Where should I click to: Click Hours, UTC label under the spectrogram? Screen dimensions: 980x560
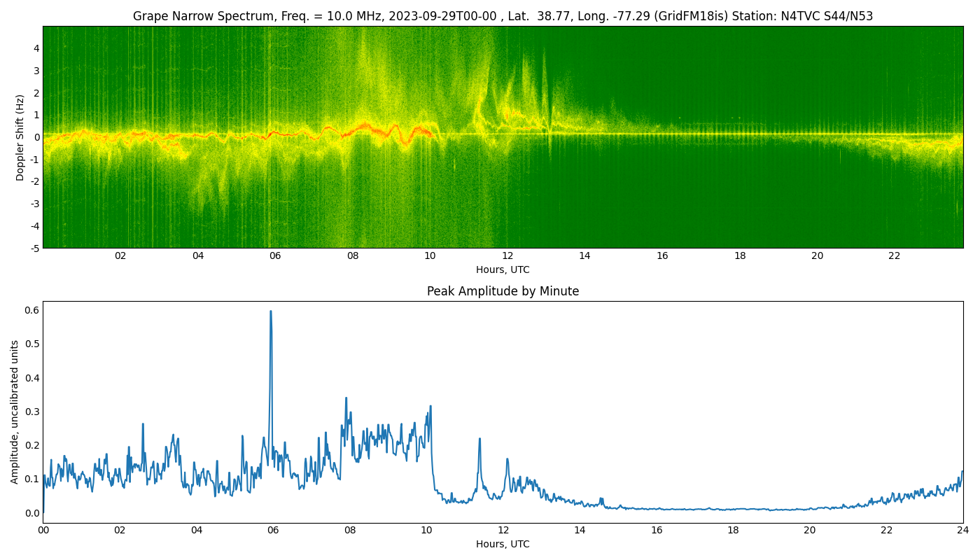click(503, 269)
